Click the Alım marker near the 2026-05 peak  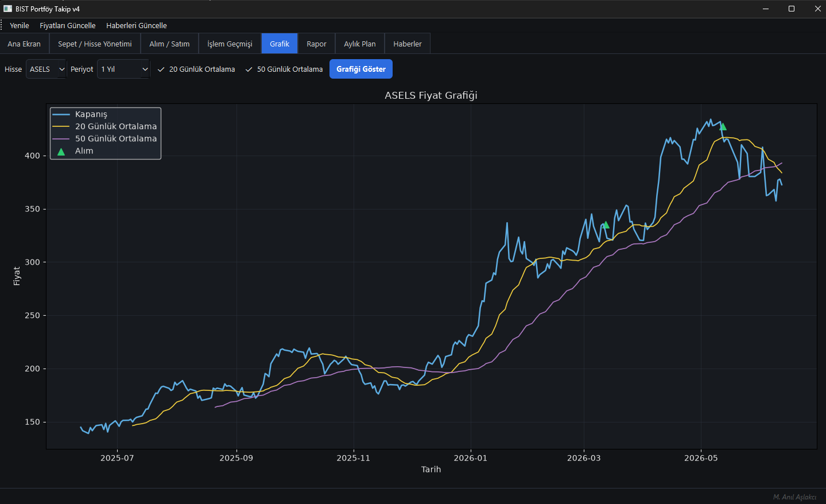723,127
